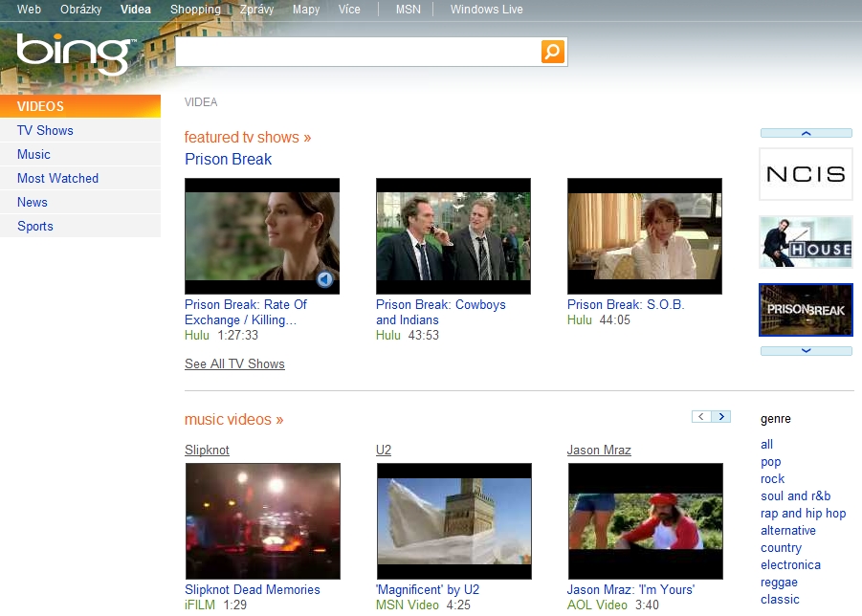Open featured tv shows heading link
Image resolution: width=862 pixels, height=616 pixels.
(x=248, y=137)
